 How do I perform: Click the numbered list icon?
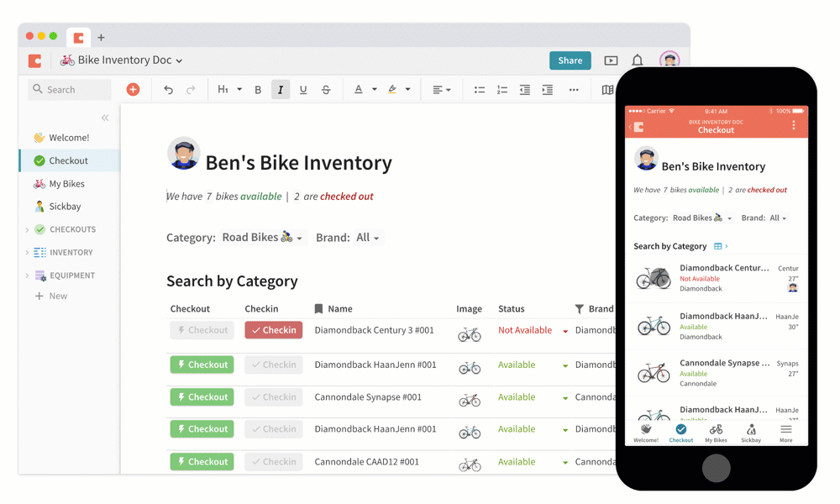pos(501,89)
